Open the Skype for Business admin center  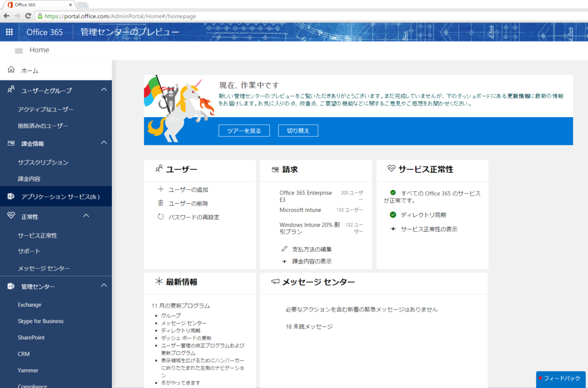point(41,321)
